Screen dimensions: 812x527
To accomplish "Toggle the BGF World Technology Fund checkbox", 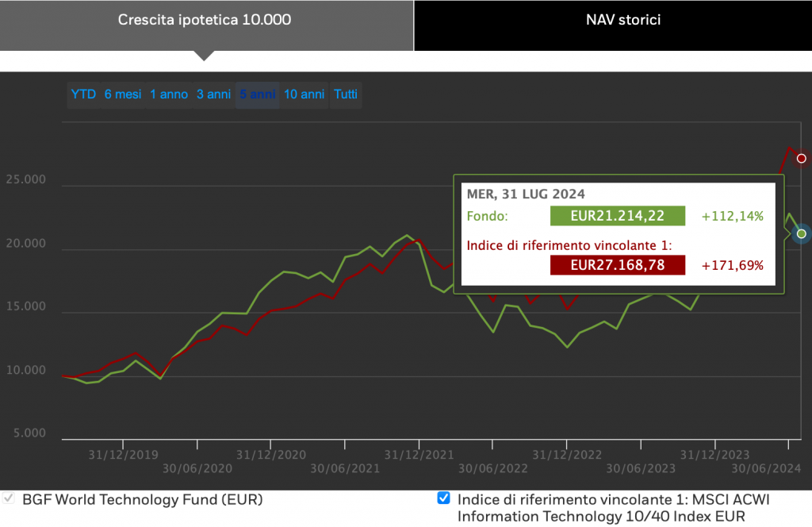I will pos(10,499).
